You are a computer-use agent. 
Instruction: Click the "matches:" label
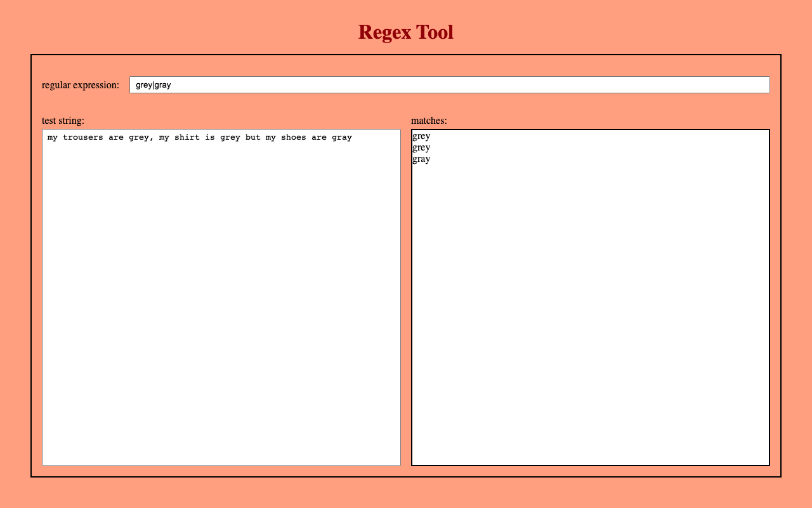(x=429, y=121)
